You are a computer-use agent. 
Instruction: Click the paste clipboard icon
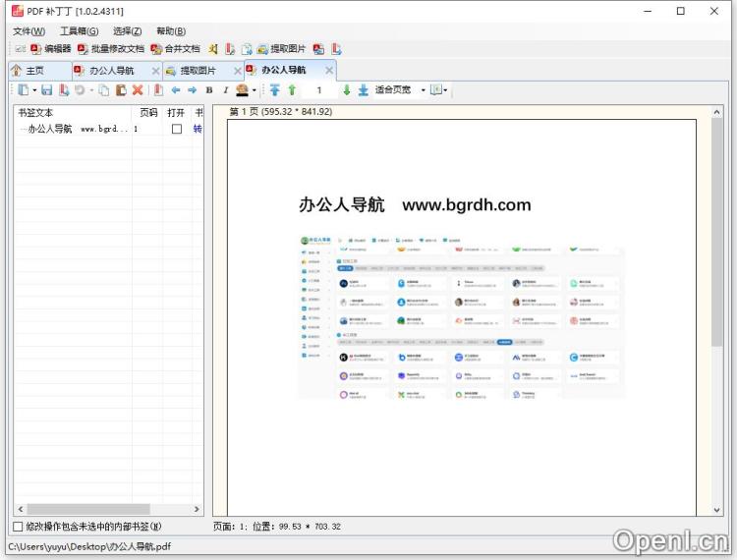[x=121, y=89]
